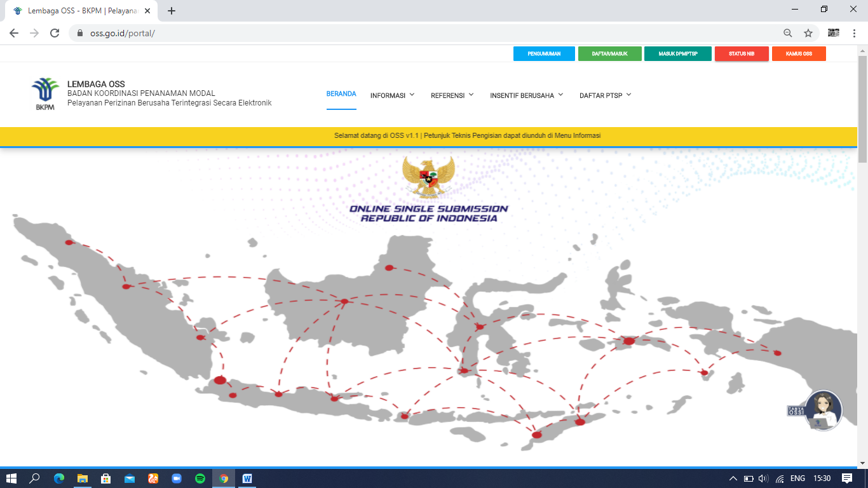
Task: Open the notification center icon
Action: pos(847,478)
